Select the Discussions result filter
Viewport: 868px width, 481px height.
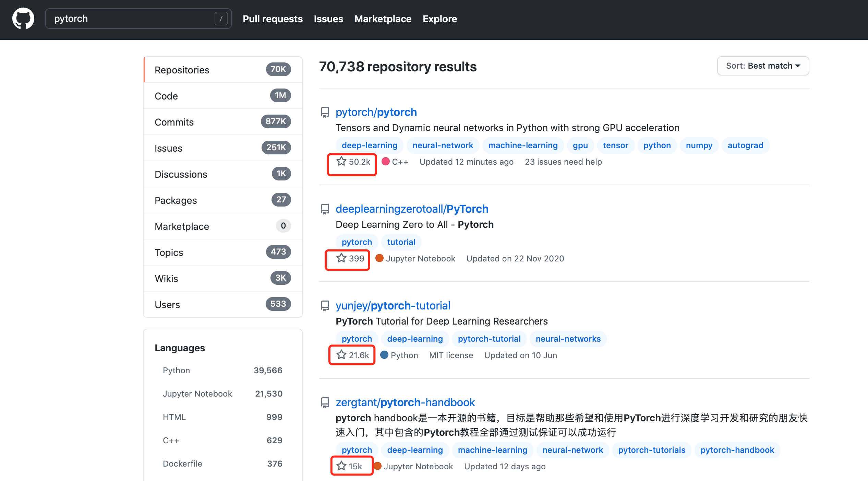[223, 174]
